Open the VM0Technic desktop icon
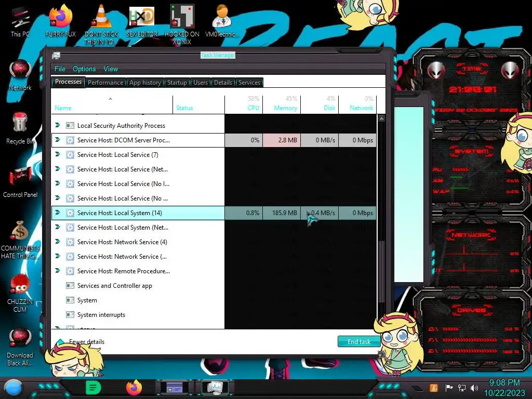Screen dimensions: 532x399 click(x=222, y=20)
